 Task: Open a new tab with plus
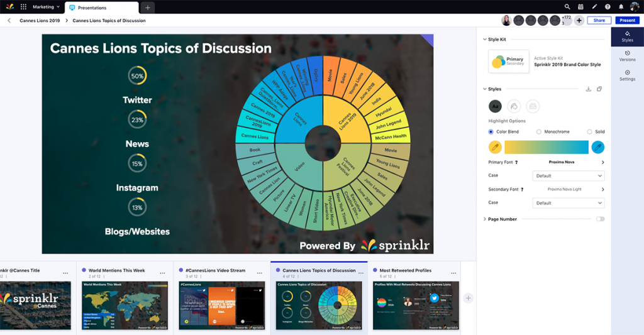pos(147,8)
